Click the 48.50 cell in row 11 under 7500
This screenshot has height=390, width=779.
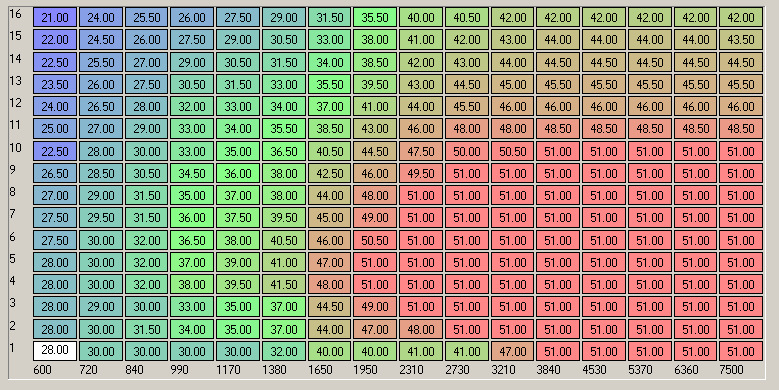point(741,129)
